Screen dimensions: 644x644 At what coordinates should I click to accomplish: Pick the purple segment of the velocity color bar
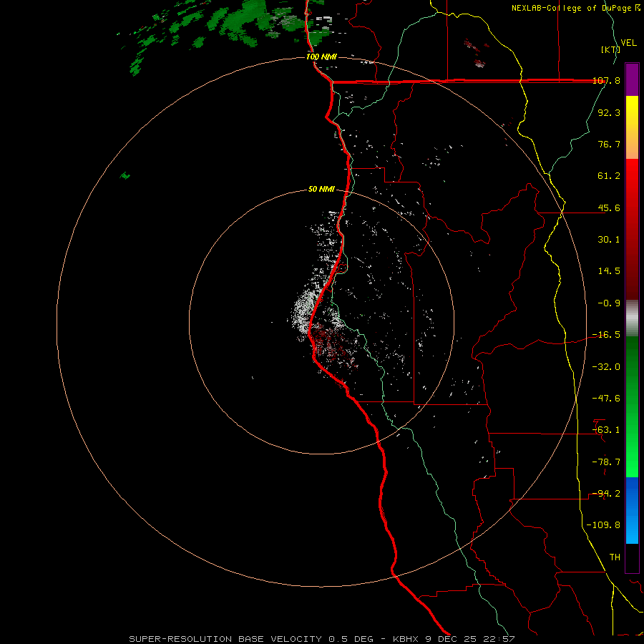[632, 79]
